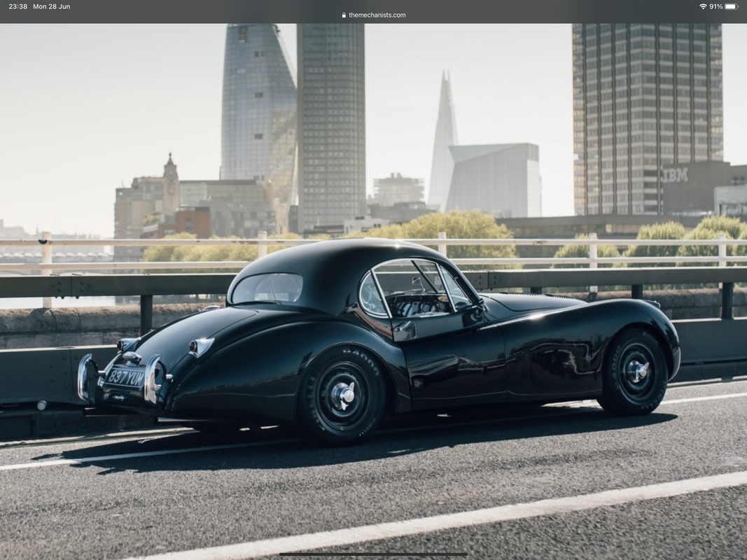Viewport: 747px width, 560px height.
Task: Tap the Mon 28 Jun date text
Action: coord(51,7)
